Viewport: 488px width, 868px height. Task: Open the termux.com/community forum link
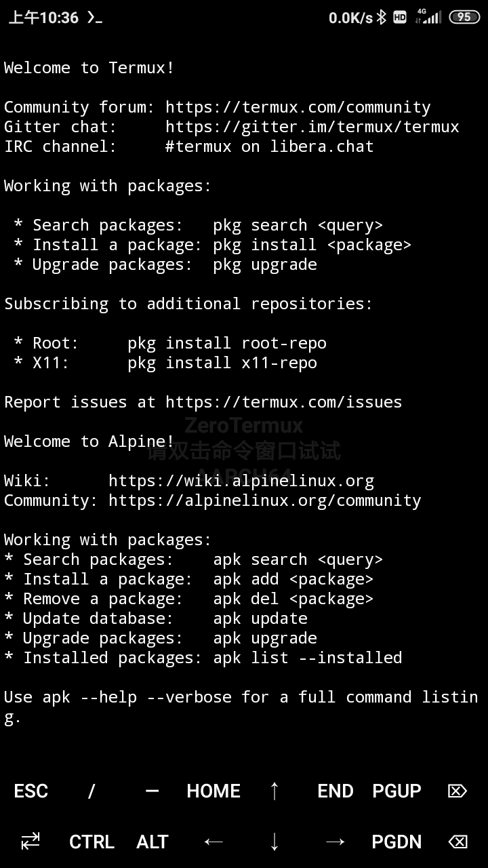(298, 107)
